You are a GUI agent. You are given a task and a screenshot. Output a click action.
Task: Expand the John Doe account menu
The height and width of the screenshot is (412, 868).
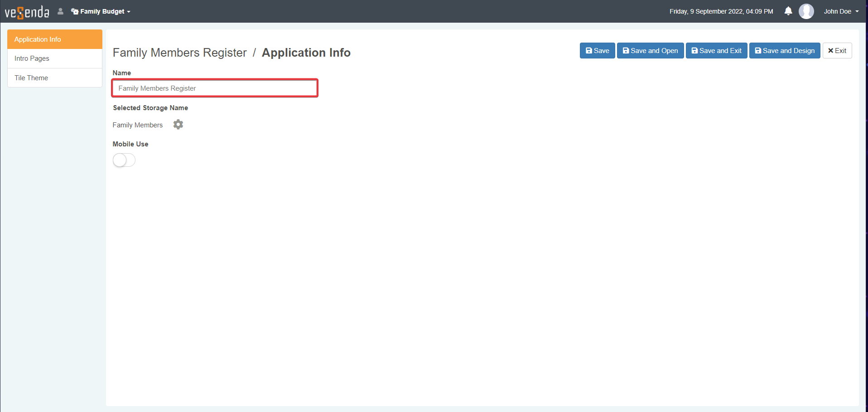point(841,11)
